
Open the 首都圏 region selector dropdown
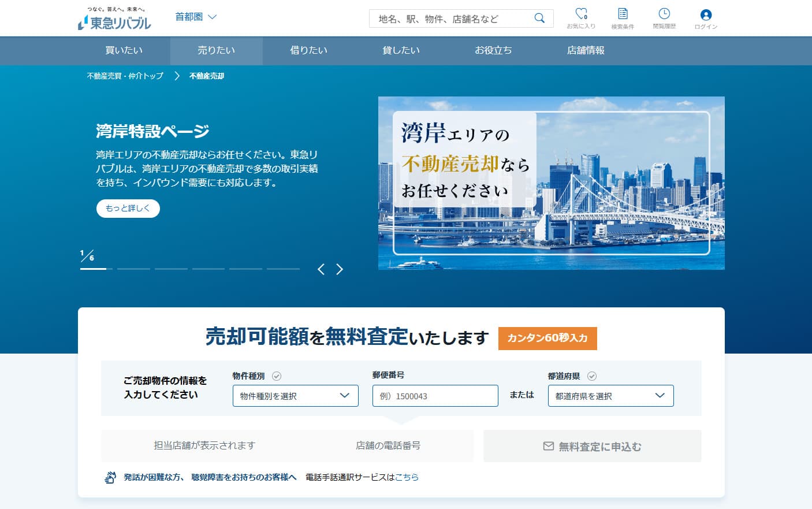point(196,17)
